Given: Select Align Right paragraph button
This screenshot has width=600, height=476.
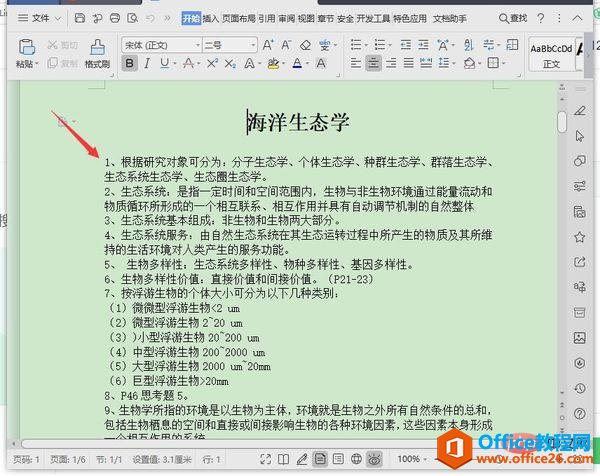Looking at the screenshot, I should pyautogui.click(x=391, y=63).
